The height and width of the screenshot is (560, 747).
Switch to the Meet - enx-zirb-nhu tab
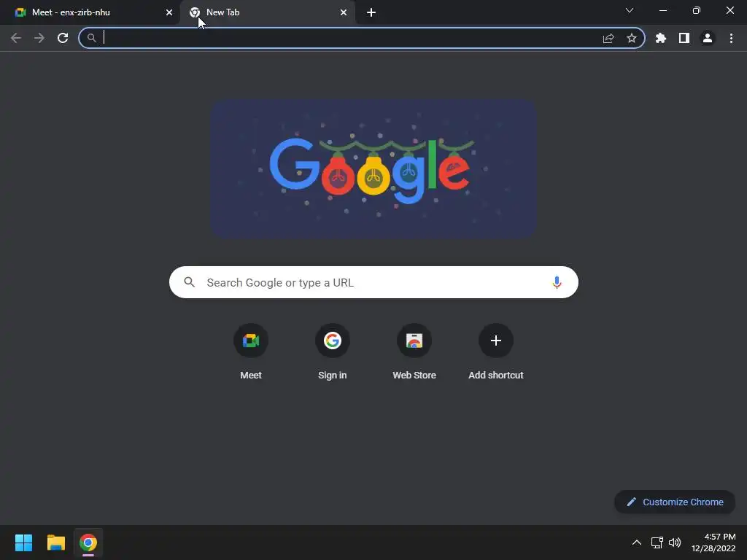pyautogui.click(x=90, y=12)
